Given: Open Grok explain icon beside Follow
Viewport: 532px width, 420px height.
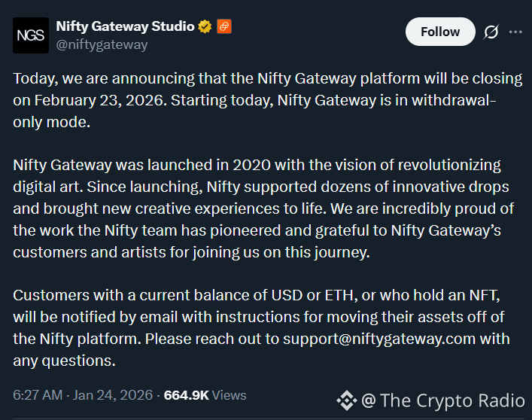Looking at the screenshot, I should pos(491,32).
